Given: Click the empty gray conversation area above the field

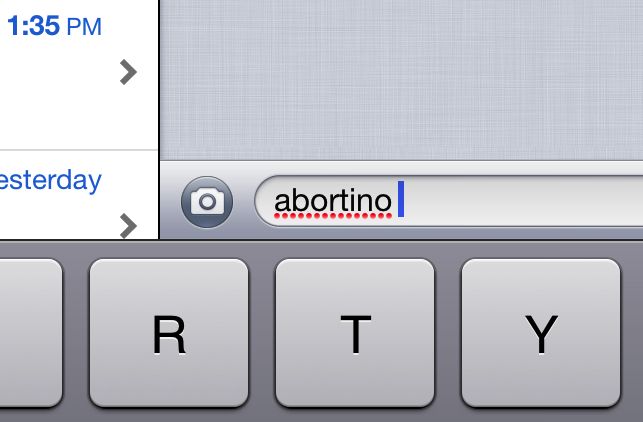Looking at the screenshot, I should pos(401,80).
